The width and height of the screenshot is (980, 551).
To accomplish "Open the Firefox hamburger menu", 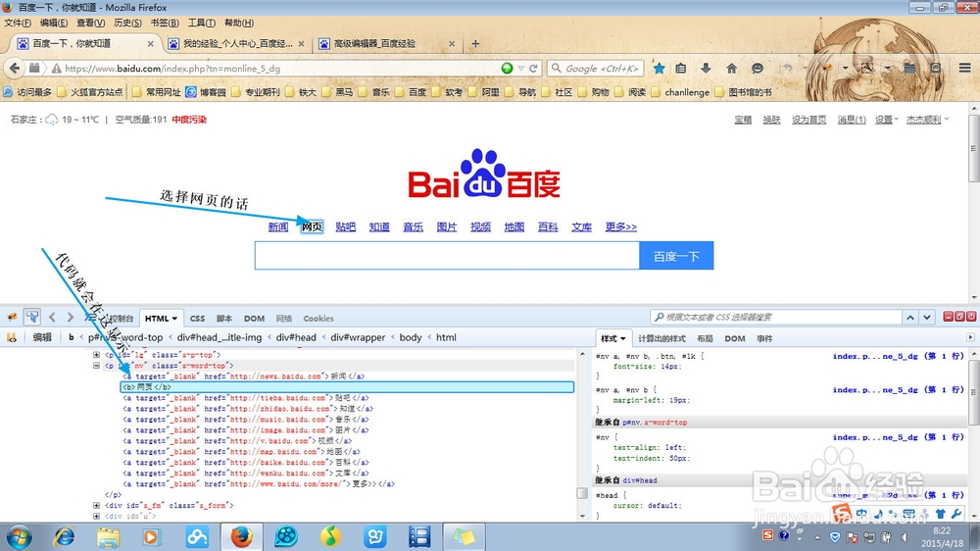I will click(965, 68).
